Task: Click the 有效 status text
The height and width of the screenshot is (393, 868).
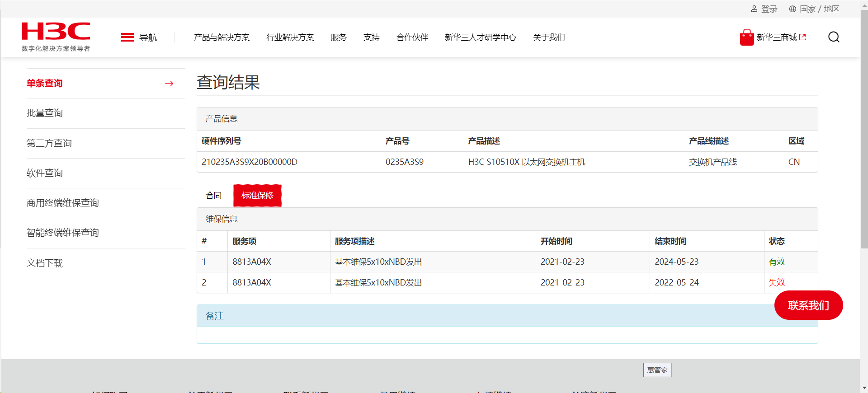Action: (777, 262)
